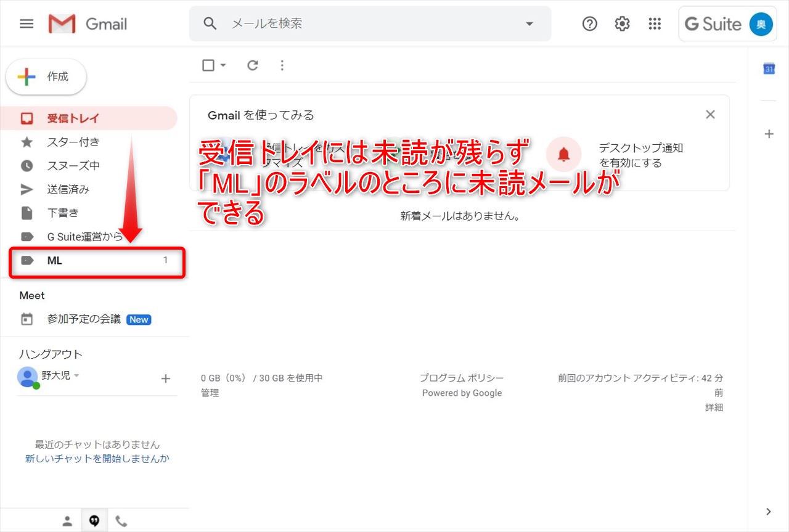Expand the select options arrow
The image size is (789, 532).
[223, 65]
